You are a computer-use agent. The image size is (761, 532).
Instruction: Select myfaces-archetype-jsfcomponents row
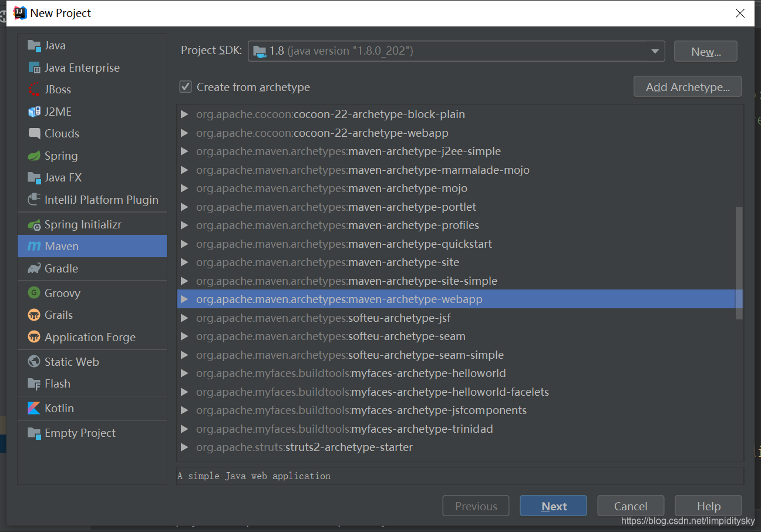(x=460, y=410)
